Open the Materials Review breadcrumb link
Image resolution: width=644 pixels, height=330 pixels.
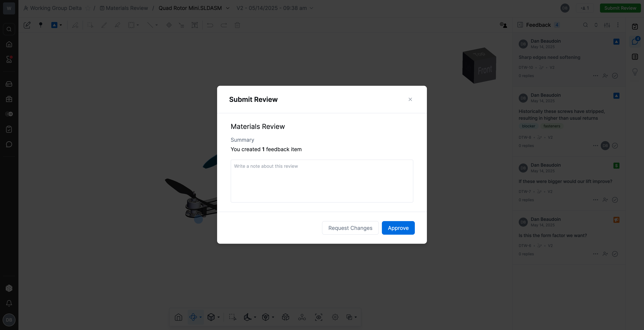pos(124,8)
